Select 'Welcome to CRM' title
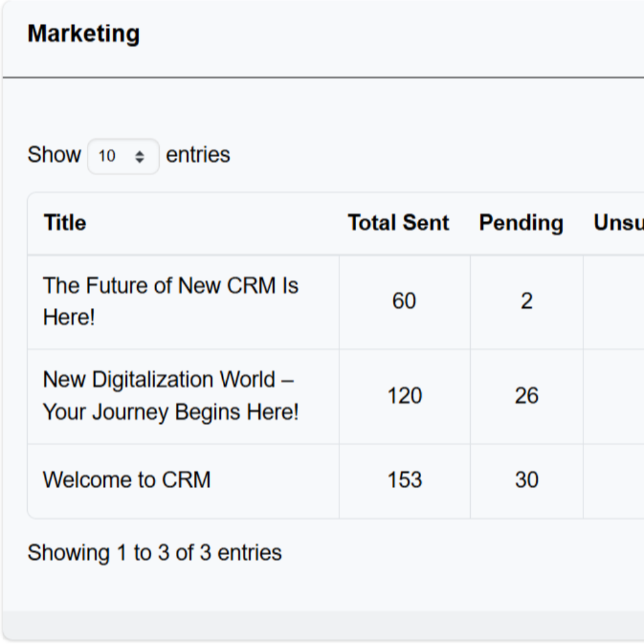Image resolution: width=644 pixels, height=644 pixels. 127,479
